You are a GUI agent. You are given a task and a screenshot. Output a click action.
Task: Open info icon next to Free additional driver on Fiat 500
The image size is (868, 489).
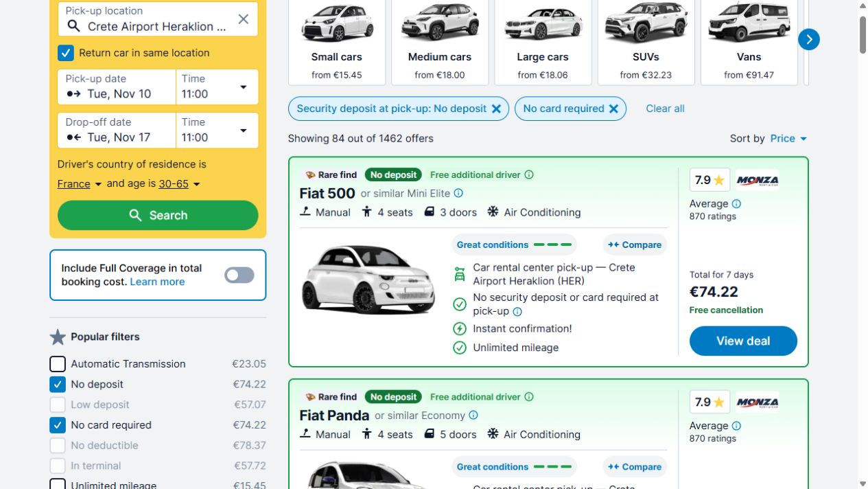pyautogui.click(x=529, y=174)
